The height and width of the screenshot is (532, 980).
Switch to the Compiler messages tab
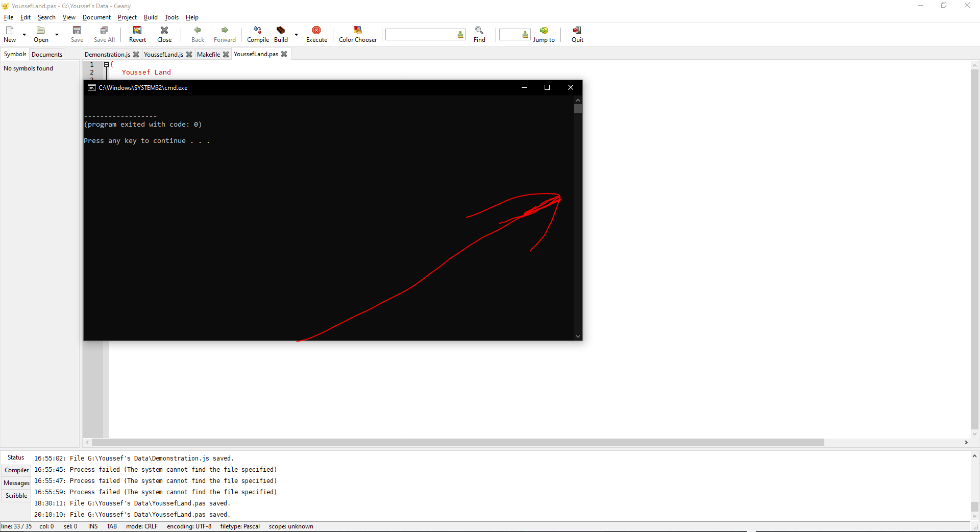pos(16,470)
